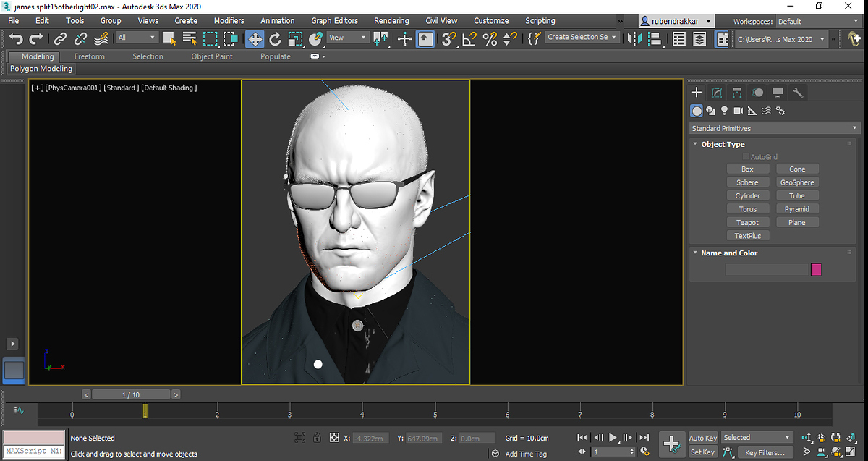The height and width of the screenshot is (461, 868).
Task: Open the selection filter All dropdown
Action: click(137, 37)
